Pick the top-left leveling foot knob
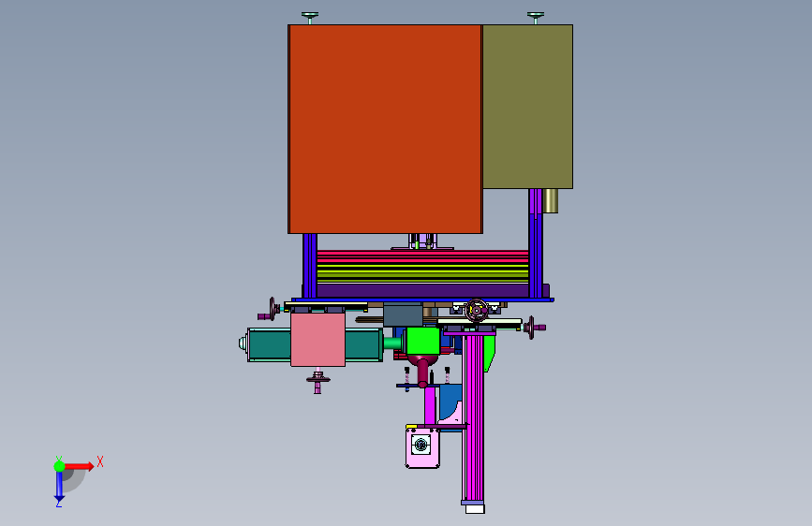Viewport: 812px width, 526px height. coord(310,18)
